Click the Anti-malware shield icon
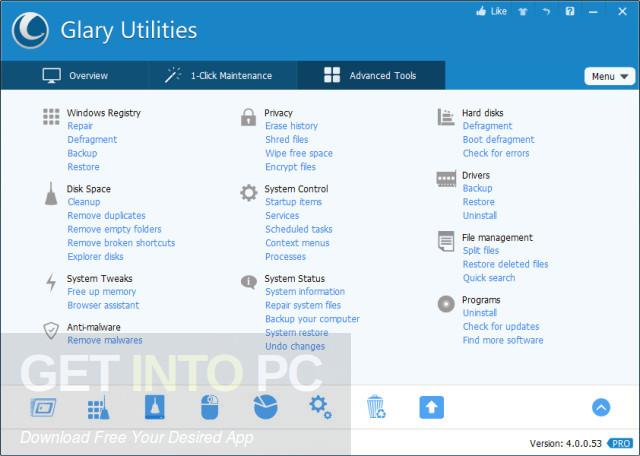This screenshot has width=640, height=456. click(51, 330)
